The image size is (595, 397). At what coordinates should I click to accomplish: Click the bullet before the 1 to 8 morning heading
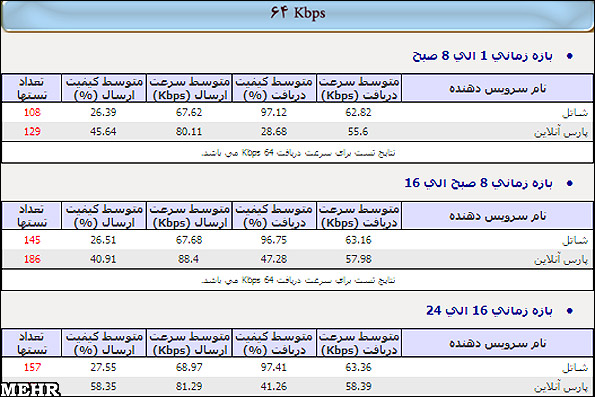click(570, 56)
